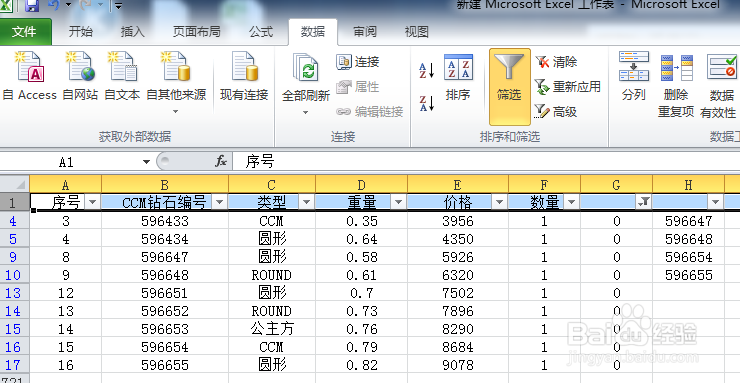
Task: Switch to the 开始 home tab
Action: coord(81,32)
